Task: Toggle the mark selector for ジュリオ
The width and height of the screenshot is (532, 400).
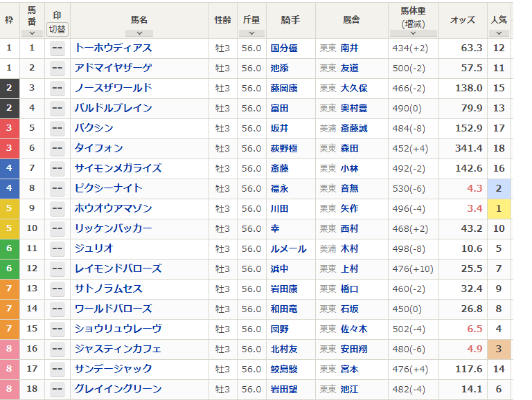Action: coord(57,249)
